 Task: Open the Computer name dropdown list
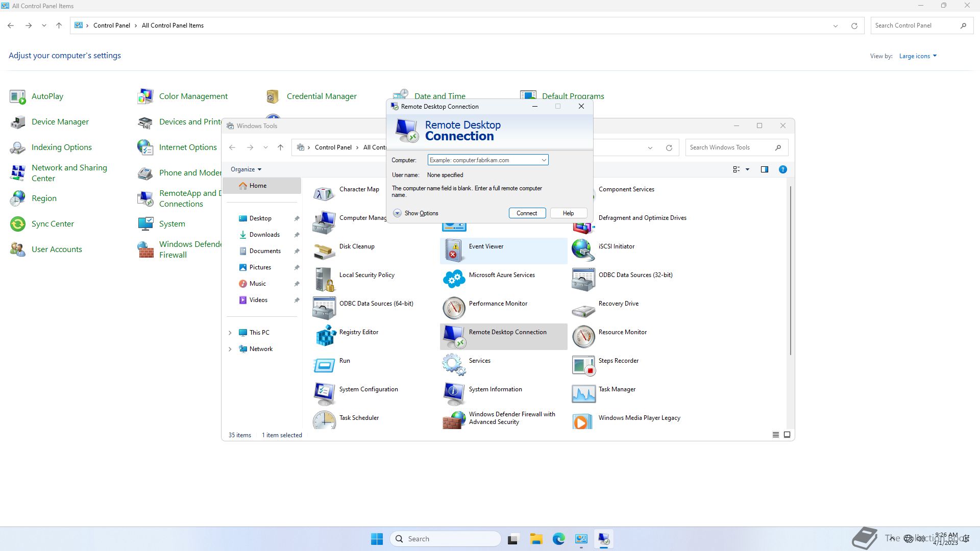[x=544, y=160]
